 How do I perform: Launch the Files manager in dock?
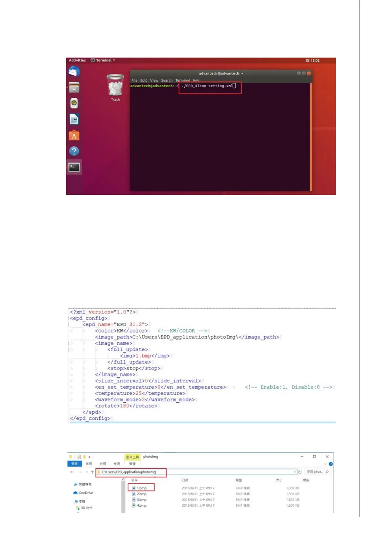(x=74, y=88)
